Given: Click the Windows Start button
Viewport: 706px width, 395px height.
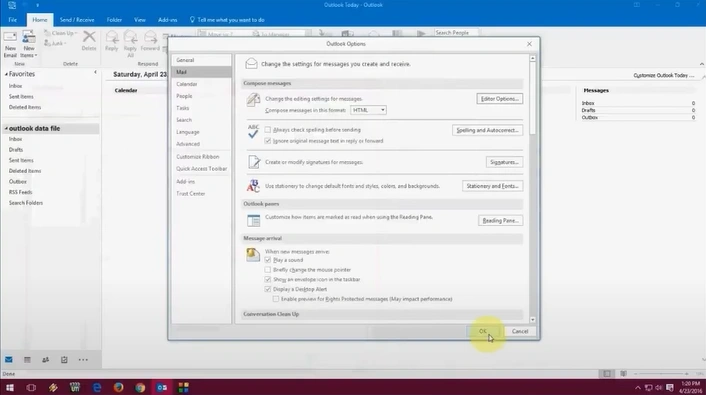Looking at the screenshot, I should [x=9, y=387].
